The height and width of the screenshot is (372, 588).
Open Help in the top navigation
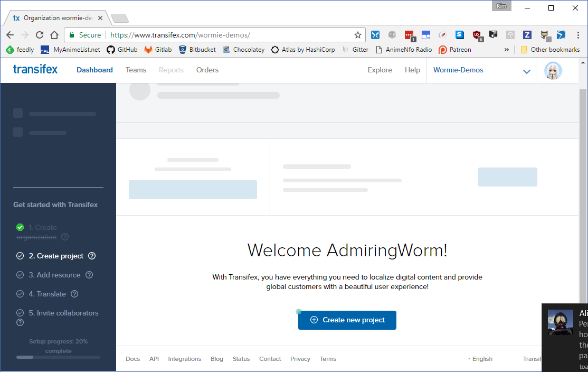413,70
